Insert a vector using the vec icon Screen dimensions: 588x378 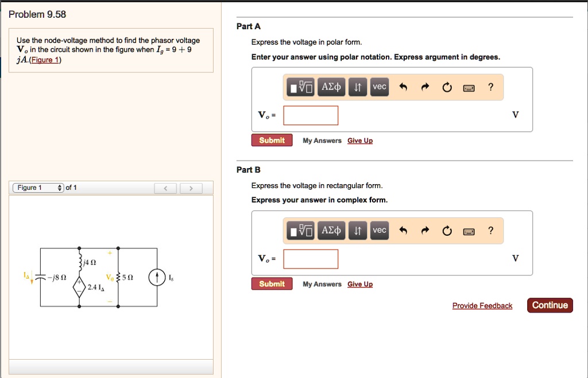(379, 87)
